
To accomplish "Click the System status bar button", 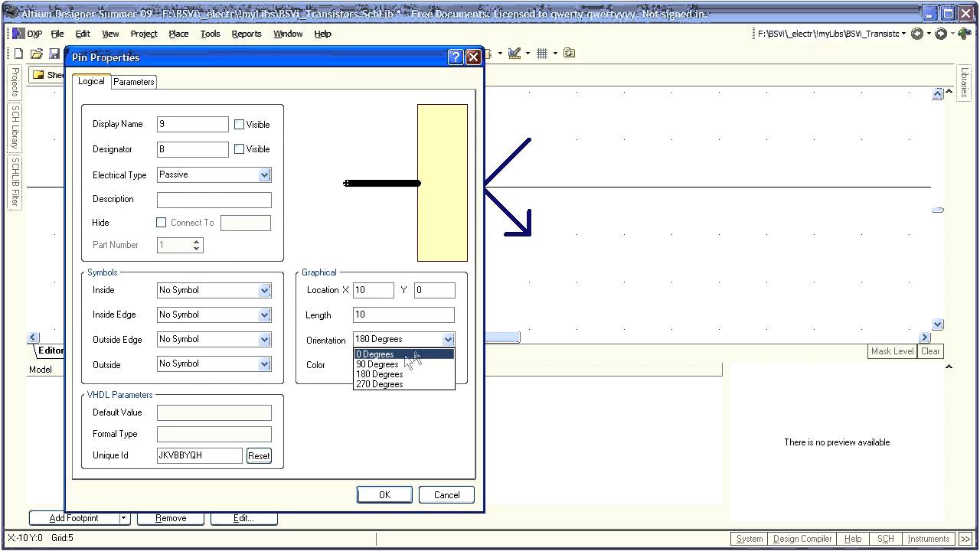I will pyautogui.click(x=750, y=539).
